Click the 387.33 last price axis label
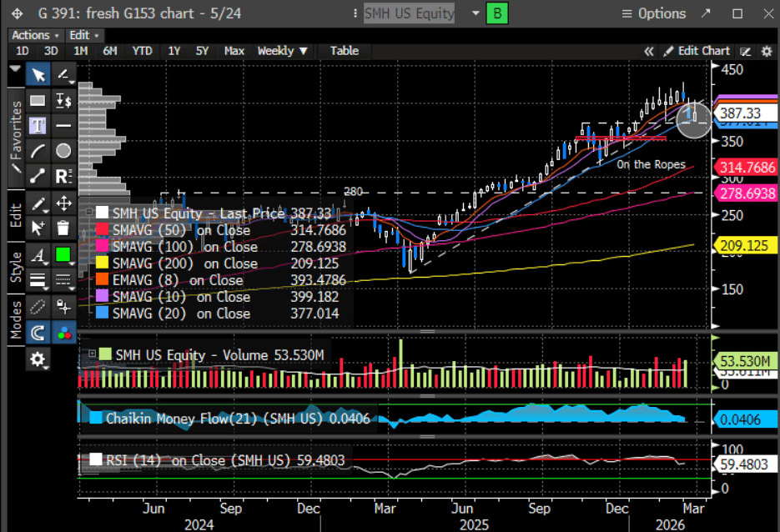 pos(746,113)
